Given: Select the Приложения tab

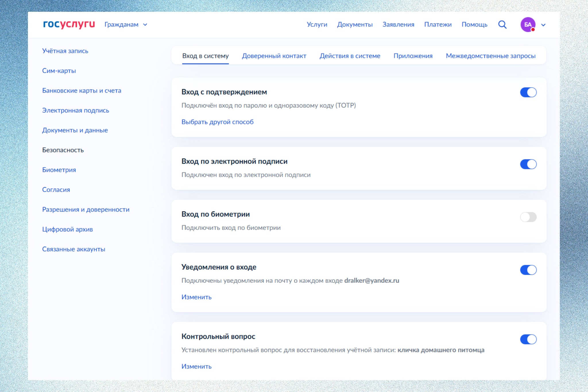Looking at the screenshot, I should point(413,56).
